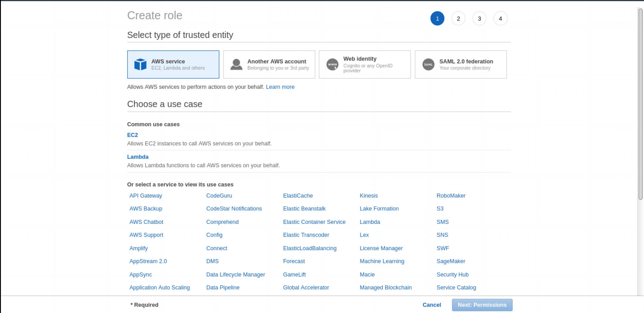Click the Web identity www globe icon
The width and height of the screenshot is (644, 313).
(332, 64)
